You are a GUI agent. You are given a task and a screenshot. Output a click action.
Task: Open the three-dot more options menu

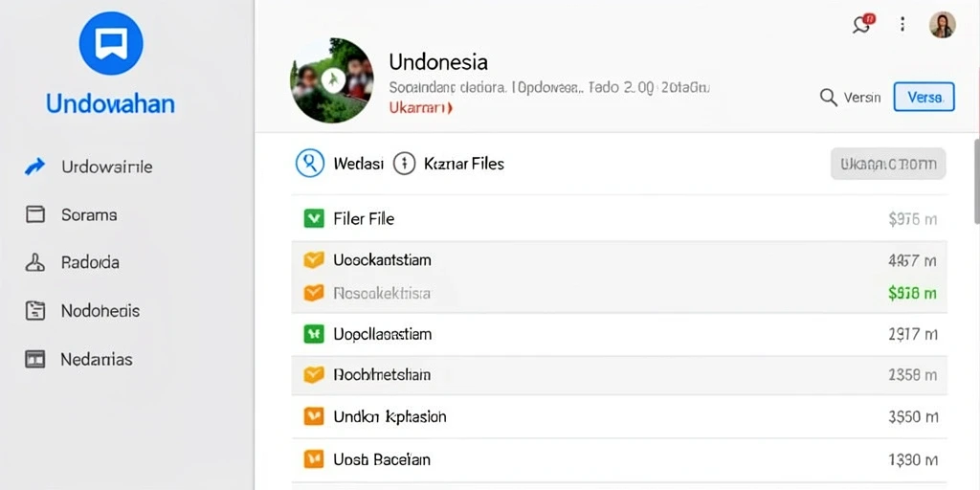point(902,24)
